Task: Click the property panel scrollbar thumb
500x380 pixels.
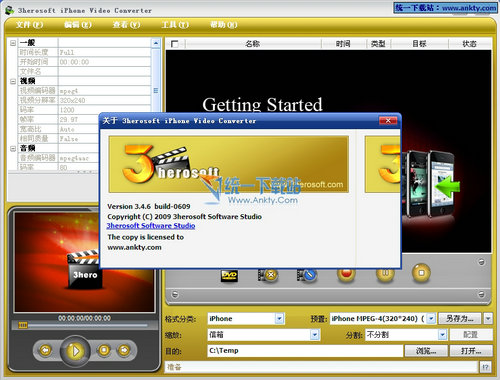Action: (x=156, y=91)
